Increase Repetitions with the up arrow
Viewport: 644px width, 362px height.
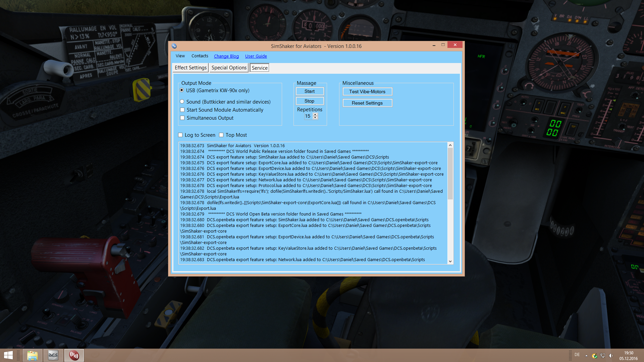(x=315, y=115)
